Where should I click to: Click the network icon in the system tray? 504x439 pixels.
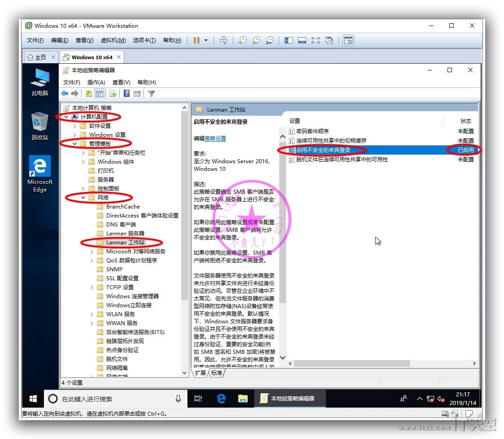coord(430,399)
